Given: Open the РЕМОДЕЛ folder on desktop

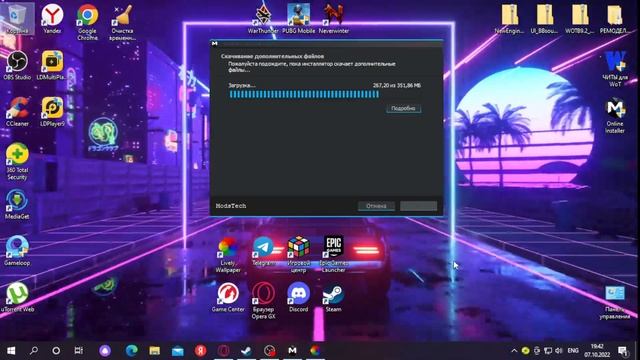Looking at the screenshot, I should (615, 19).
